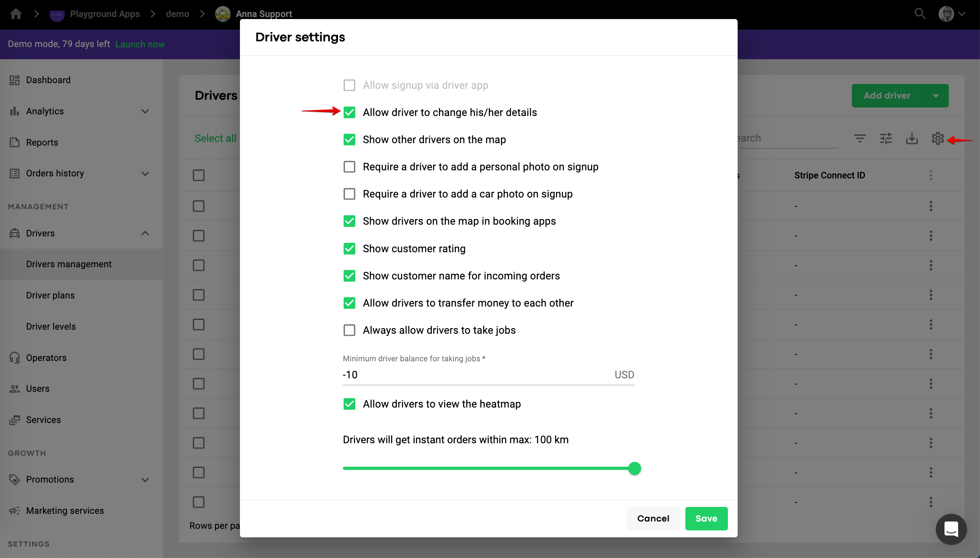Open the chat support bubble icon

coord(951,529)
